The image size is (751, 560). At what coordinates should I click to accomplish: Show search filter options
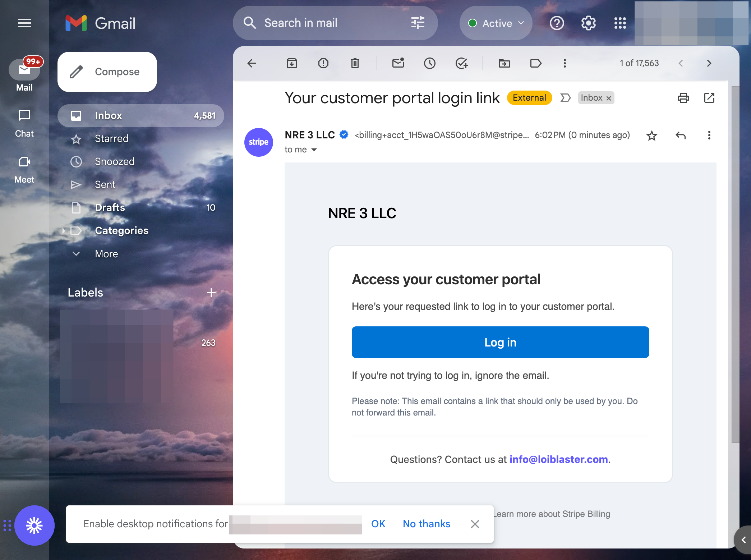coord(418,23)
